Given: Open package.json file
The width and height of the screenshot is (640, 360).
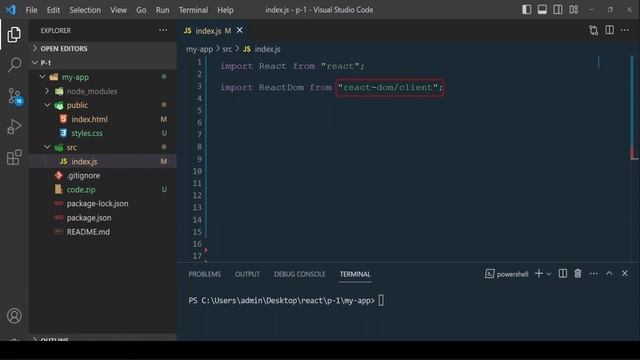Looking at the screenshot, I should (x=103, y=218).
